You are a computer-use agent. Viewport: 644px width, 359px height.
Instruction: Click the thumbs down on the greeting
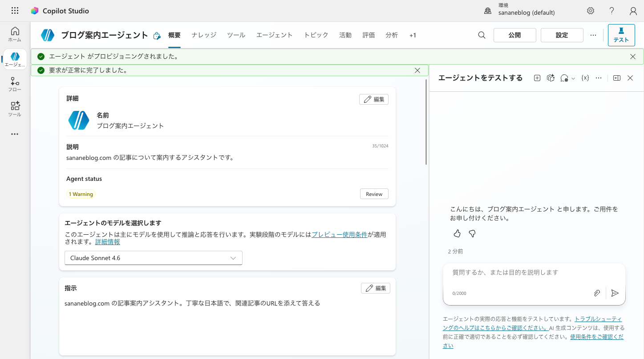pos(472,233)
